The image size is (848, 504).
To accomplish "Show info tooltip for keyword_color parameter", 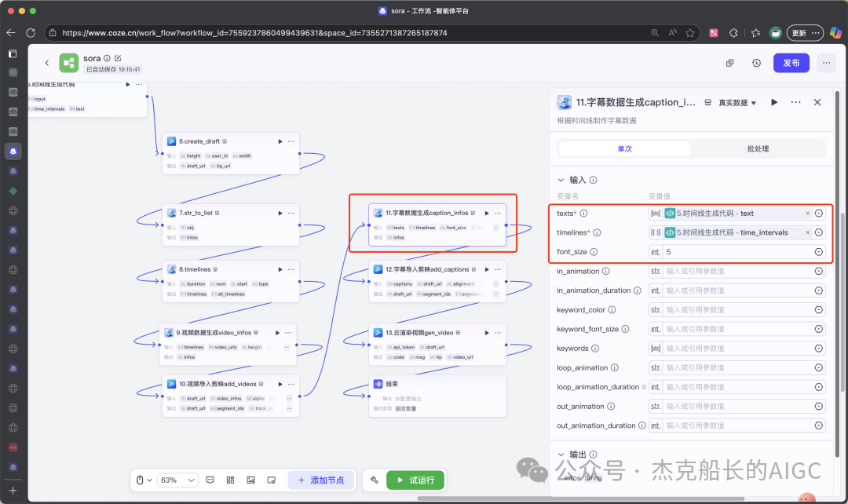I will click(612, 310).
